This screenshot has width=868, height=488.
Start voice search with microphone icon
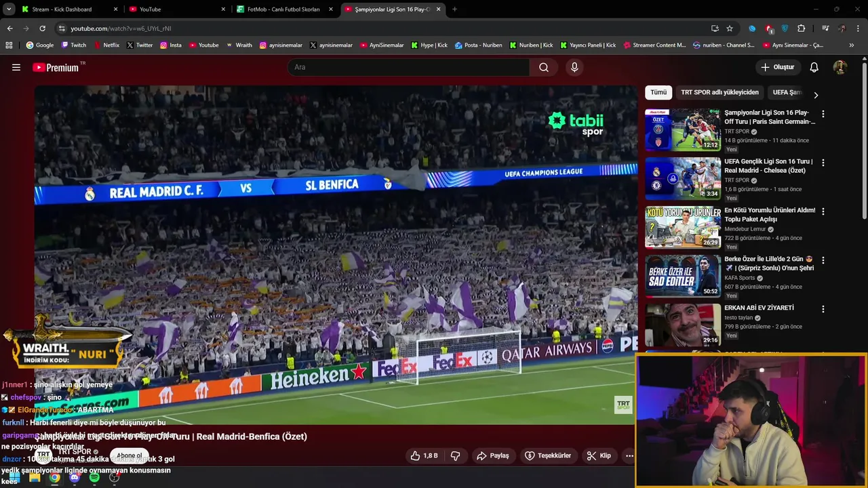pos(574,67)
